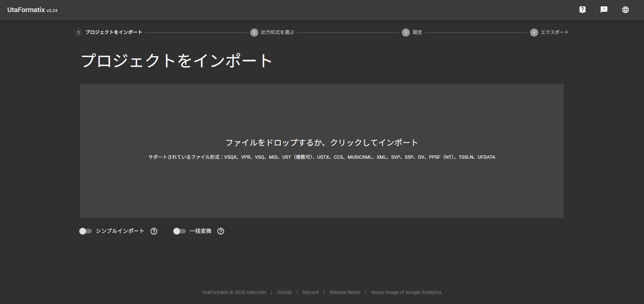This screenshot has height=304, width=644.
Task: Click the 一括変換 label text
Action: [201, 231]
